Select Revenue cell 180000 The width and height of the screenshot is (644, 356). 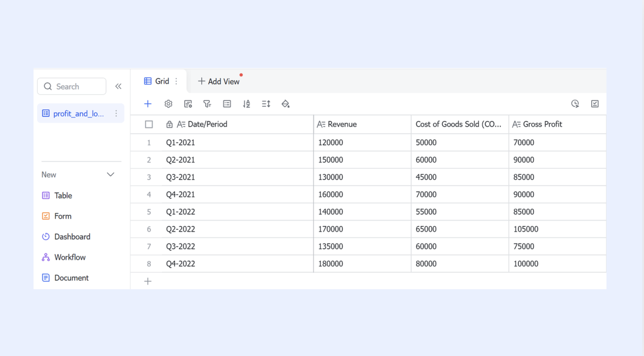pyautogui.click(x=362, y=264)
